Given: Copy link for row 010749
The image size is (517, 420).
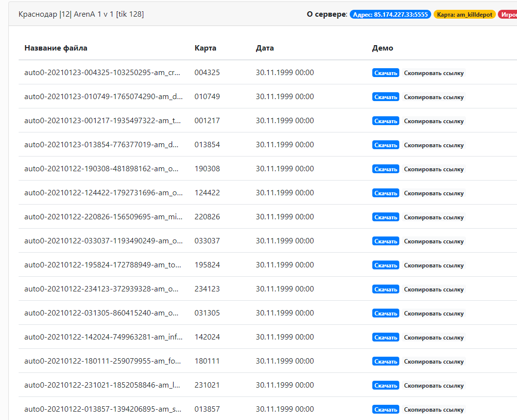Looking at the screenshot, I should pyautogui.click(x=434, y=97).
